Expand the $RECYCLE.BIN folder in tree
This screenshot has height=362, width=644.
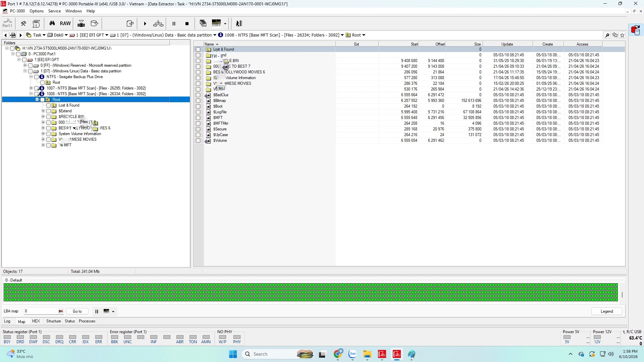point(43,117)
